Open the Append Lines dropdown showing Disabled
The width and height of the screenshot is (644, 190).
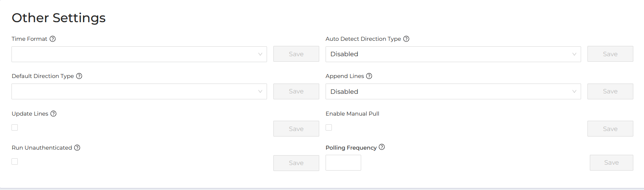(x=453, y=91)
